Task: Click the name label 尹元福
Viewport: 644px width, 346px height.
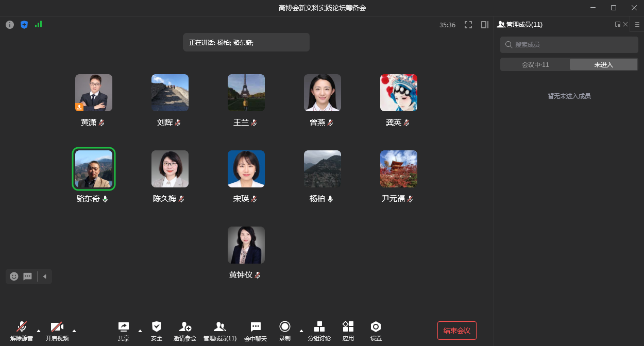Action: coord(393,199)
